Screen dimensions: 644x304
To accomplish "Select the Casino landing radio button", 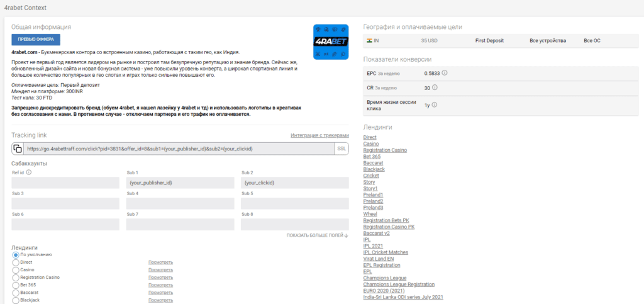I will pos(16,270).
